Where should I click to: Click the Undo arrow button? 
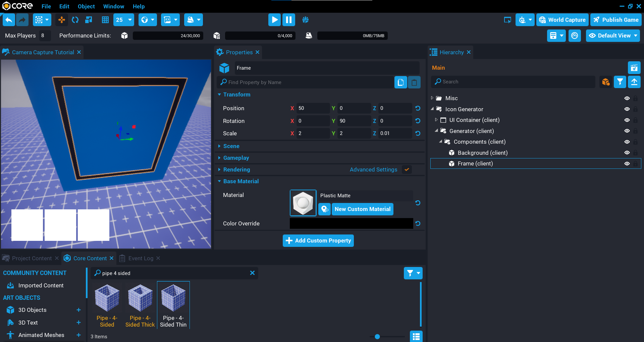[9, 20]
